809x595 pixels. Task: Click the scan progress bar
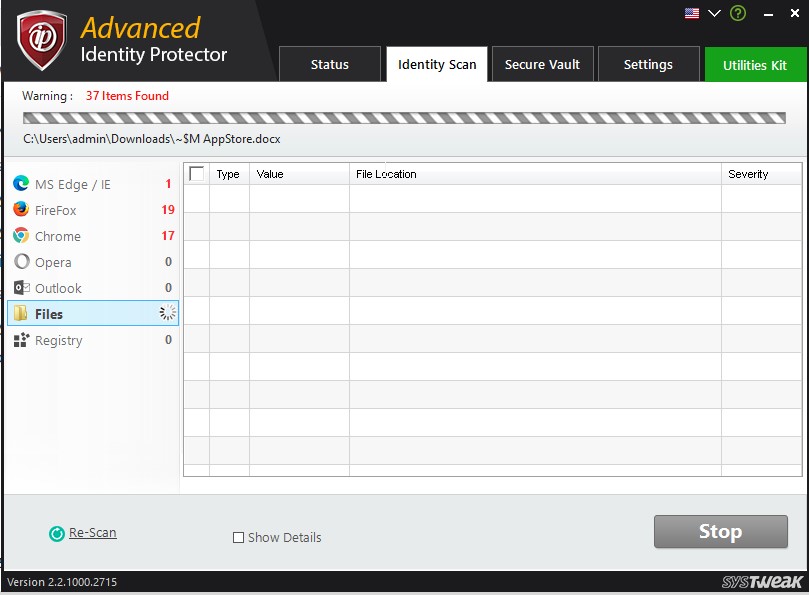(404, 118)
